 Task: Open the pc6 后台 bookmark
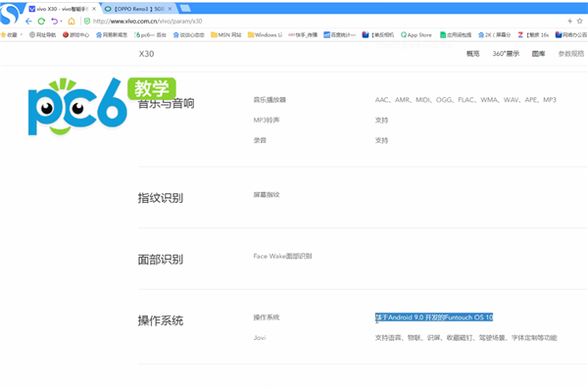(x=150, y=35)
